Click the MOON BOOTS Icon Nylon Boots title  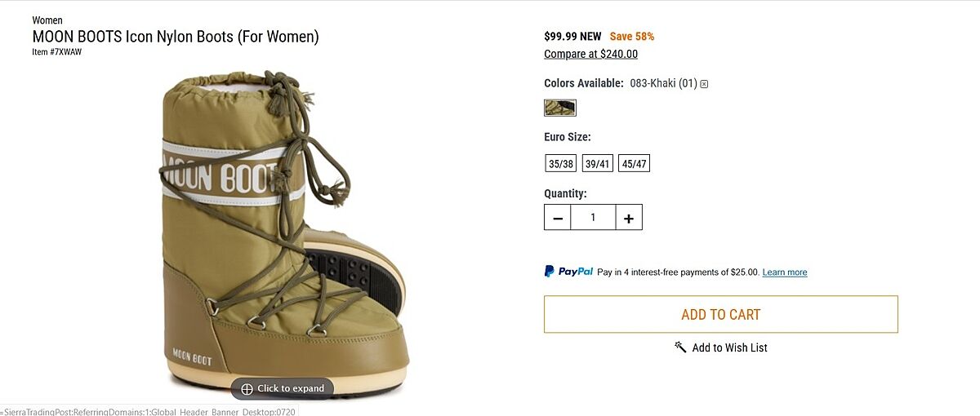click(x=176, y=37)
